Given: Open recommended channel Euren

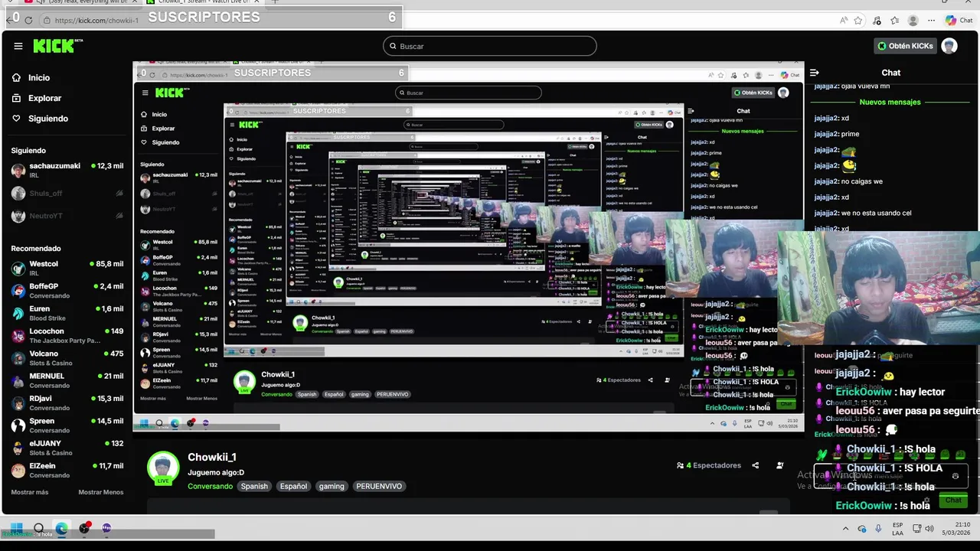Looking at the screenshot, I should coord(67,313).
